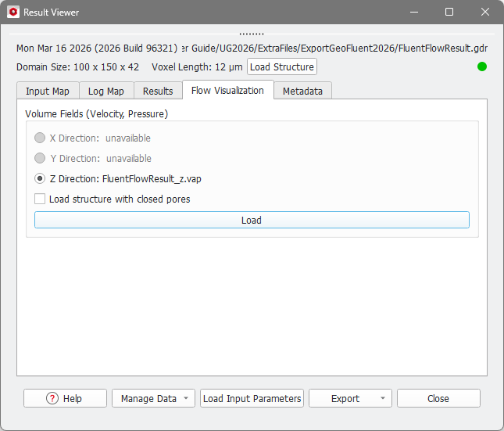This screenshot has width=504, height=431.
Task: Enable Load structure with closed pores
Action: [x=40, y=199]
